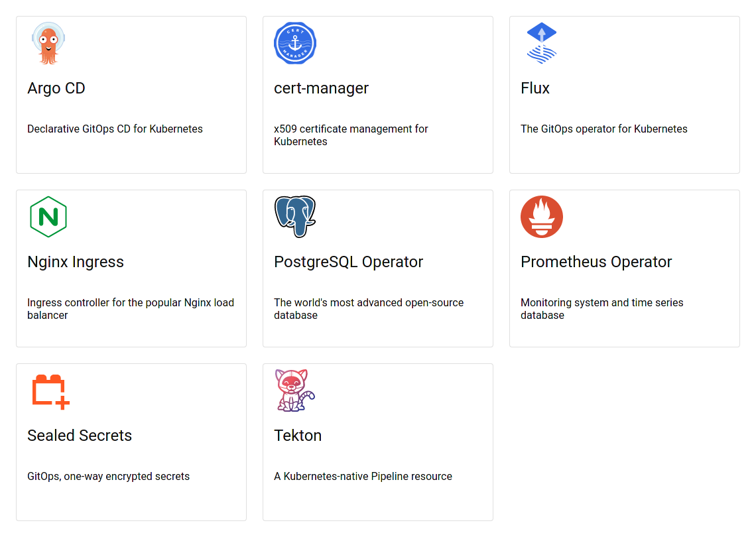Click 'GitOps, one-way encrypted secrets' description
Image resolution: width=756 pixels, height=537 pixels.
click(x=108, y=476)
